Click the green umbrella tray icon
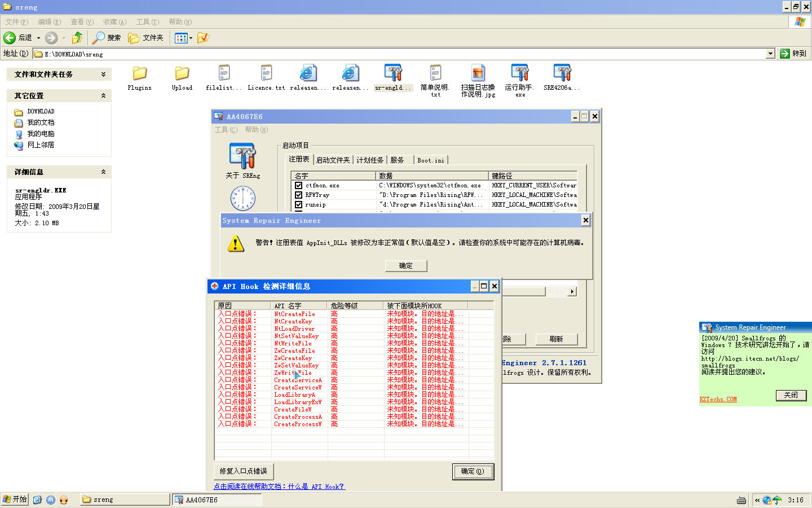 777,500
